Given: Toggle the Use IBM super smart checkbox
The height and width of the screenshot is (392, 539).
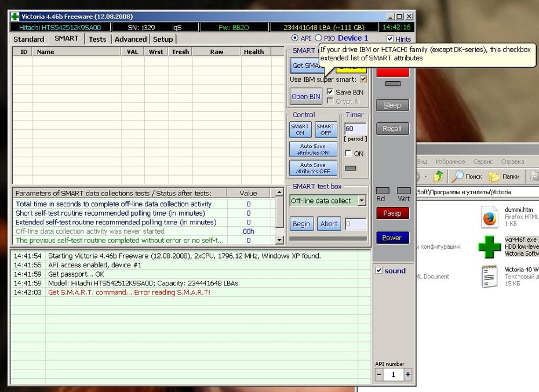Looking at the screenshot, I should (363, 79).
